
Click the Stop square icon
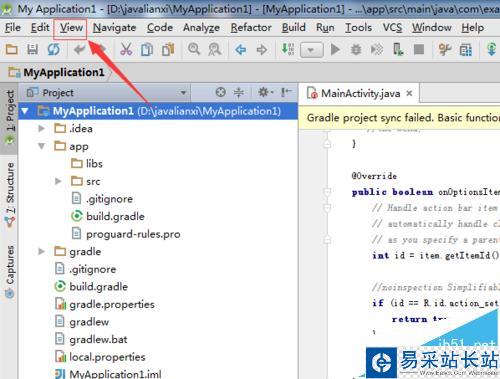click(419, 50)
